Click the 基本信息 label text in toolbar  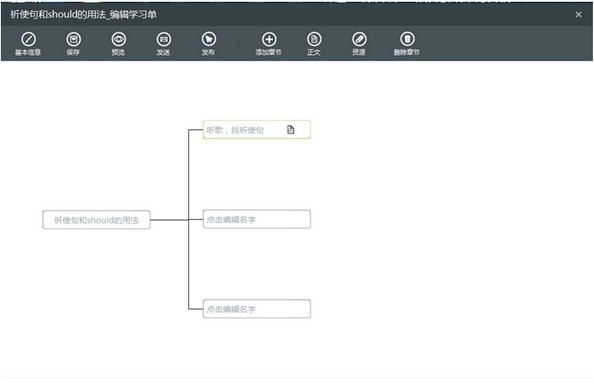(x=28, y=52)
